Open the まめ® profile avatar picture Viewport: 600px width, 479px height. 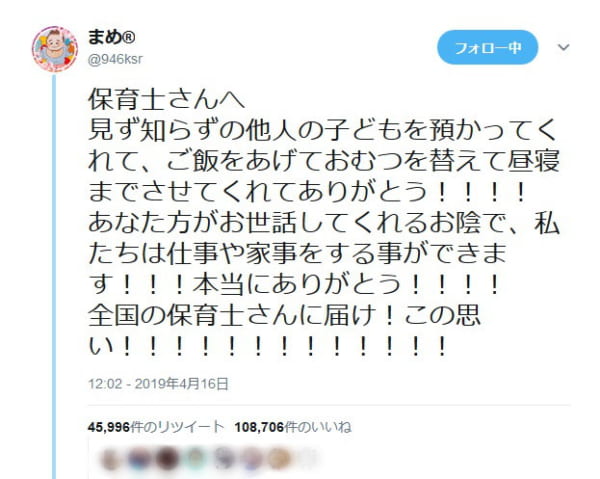(x=55, y=49)
